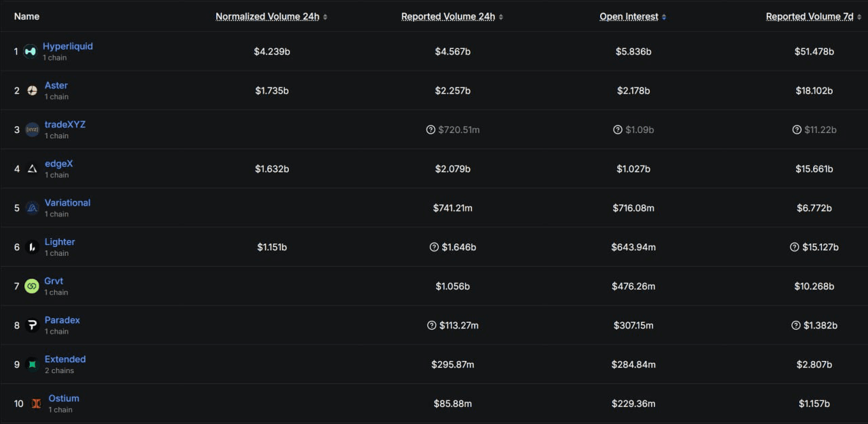Click the Paradex logo icon
The width and height of the screenshot is (868, 424).
point(32,326)
